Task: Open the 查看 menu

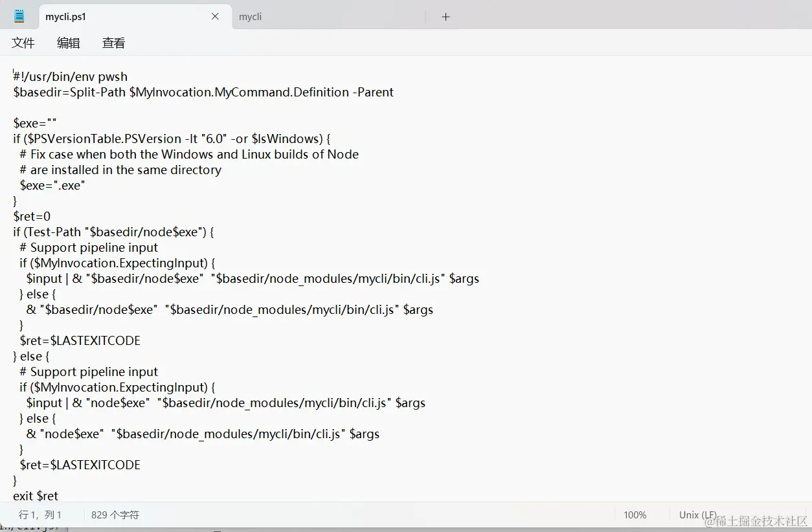Action: (114, 43)
